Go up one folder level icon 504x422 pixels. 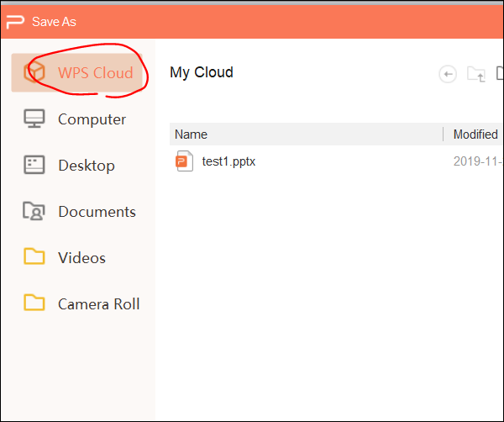(x=476, y=74)
